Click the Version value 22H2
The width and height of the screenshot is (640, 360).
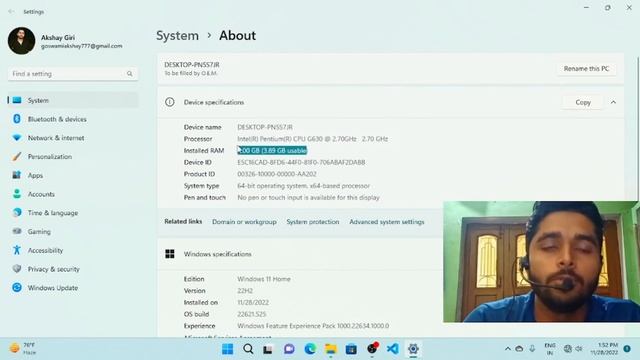click(x=245, y=291)
